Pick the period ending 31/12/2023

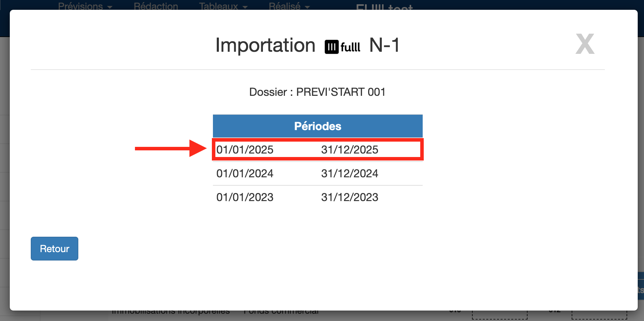pos(350,197)
